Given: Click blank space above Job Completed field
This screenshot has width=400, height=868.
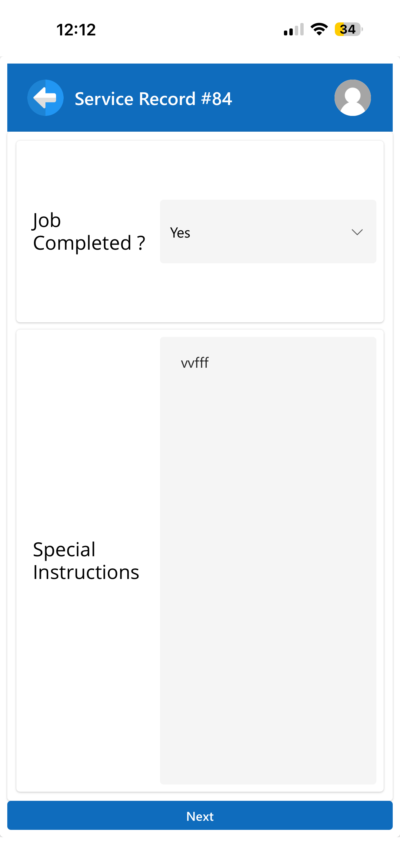Looking at the screenshot, I should click(x=200, y=170).
